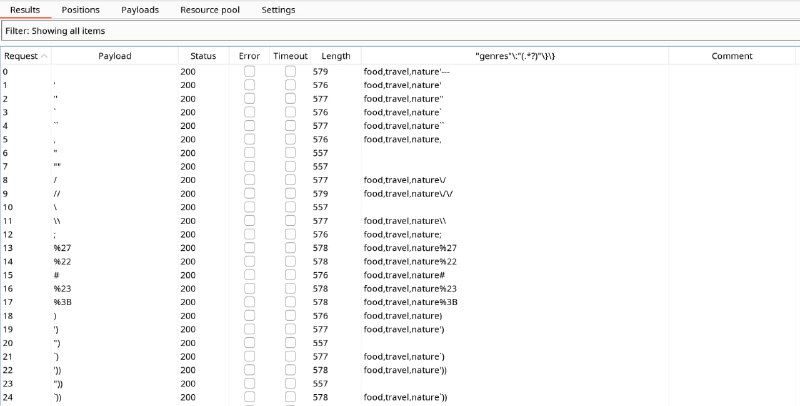Open the Positions tab
The width and height of the screenshot is (800, 406).
(x=80, y=10)
